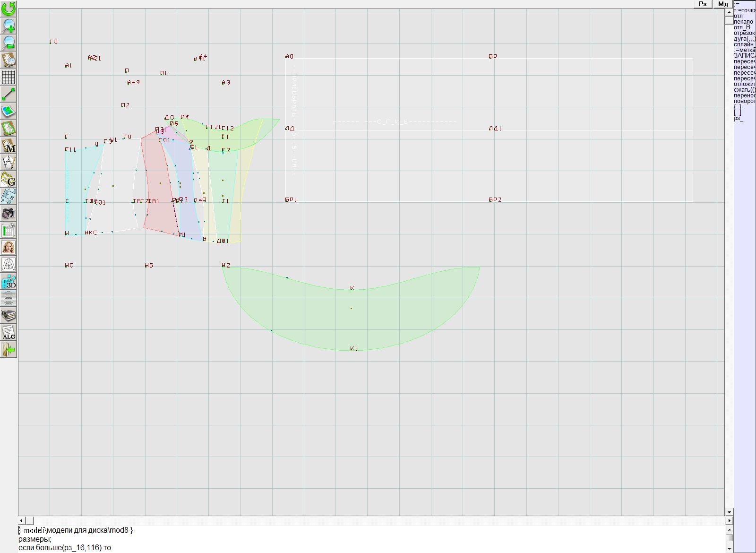Click the 'размеры;' line in code editor
Image resolution: width=756 pixels, height=553 pixels.
click(35, 539)
